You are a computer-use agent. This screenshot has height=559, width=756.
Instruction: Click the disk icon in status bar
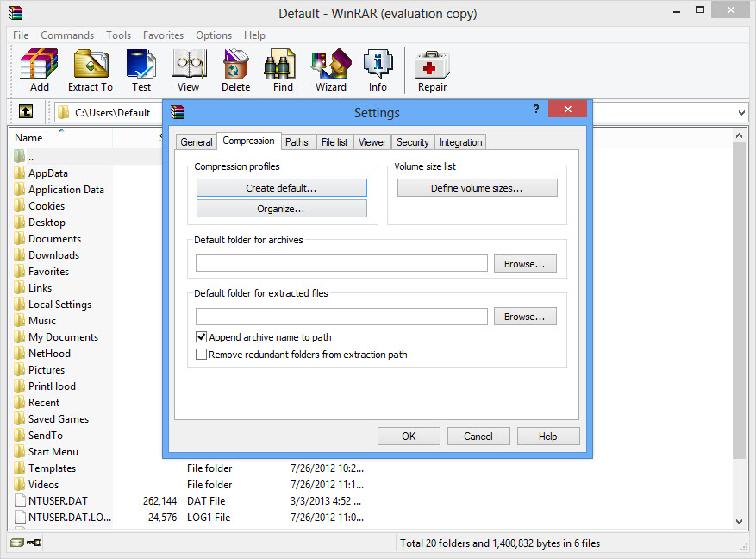point(17,543)
